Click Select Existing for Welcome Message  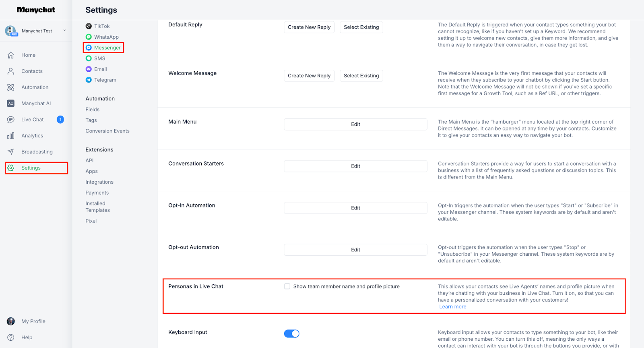click(x=361, y=76)
